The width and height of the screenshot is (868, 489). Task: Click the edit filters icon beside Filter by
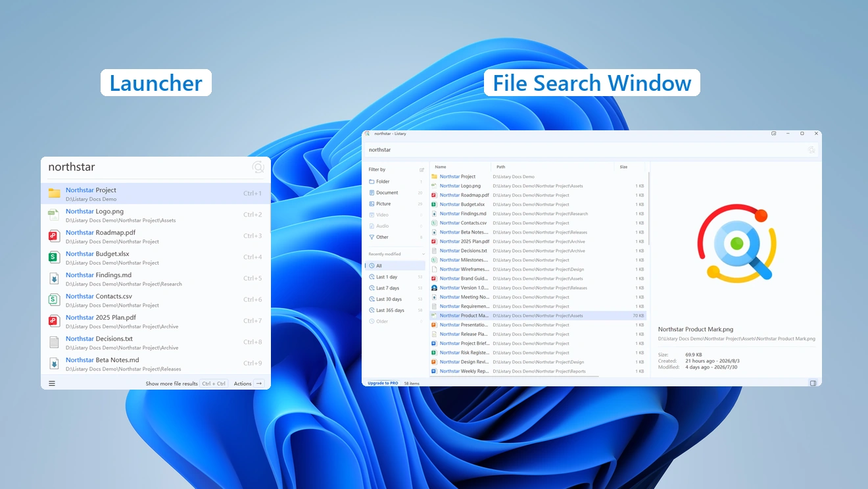click(422, 170)
